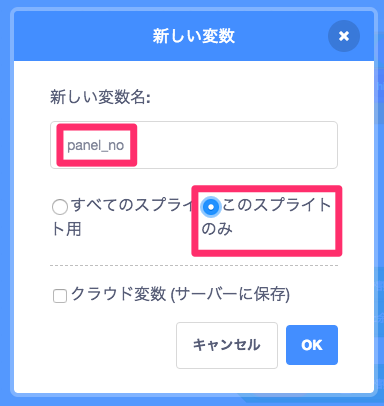Viewport: 384px width, 406px height.
Task: Click the empty circle for all sprites
Action: point(60,207)
